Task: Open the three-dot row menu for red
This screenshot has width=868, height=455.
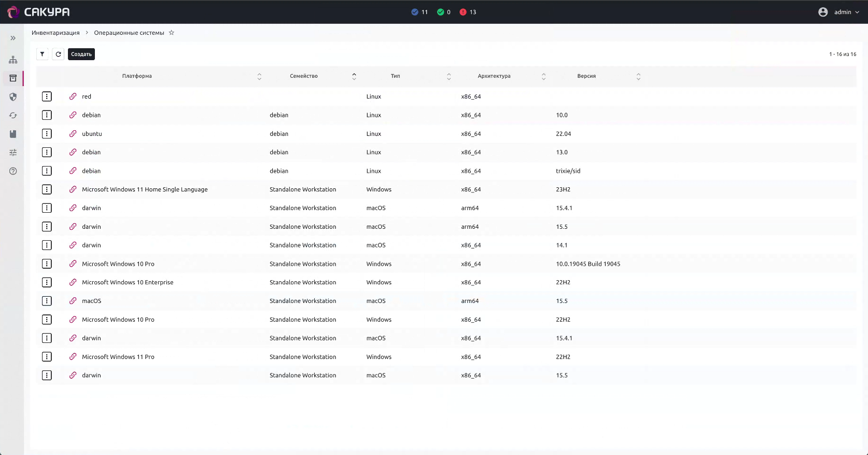Action: [x=47, y=96]
